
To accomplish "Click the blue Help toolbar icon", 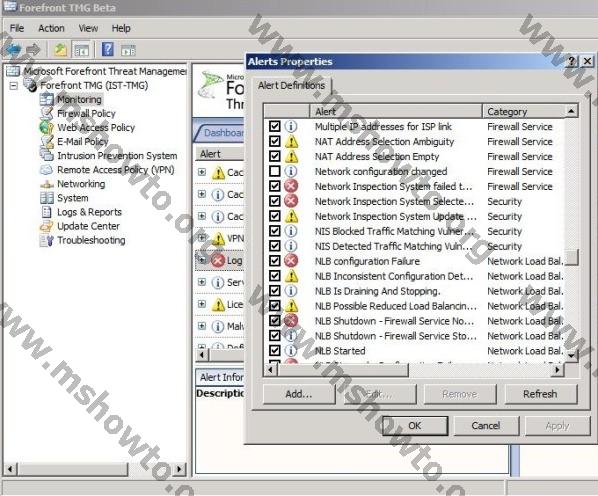I will [108, 50].
